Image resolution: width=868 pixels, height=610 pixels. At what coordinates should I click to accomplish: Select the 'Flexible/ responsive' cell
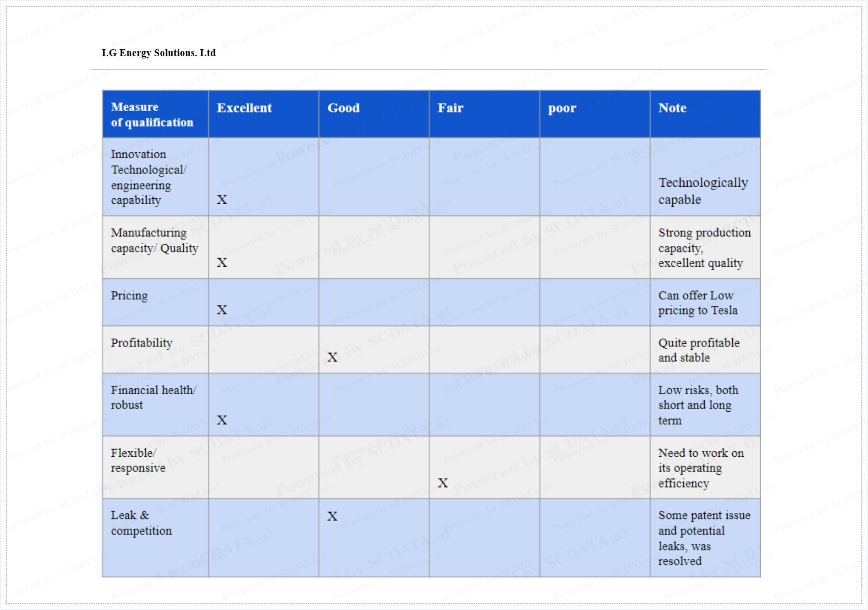156,467
